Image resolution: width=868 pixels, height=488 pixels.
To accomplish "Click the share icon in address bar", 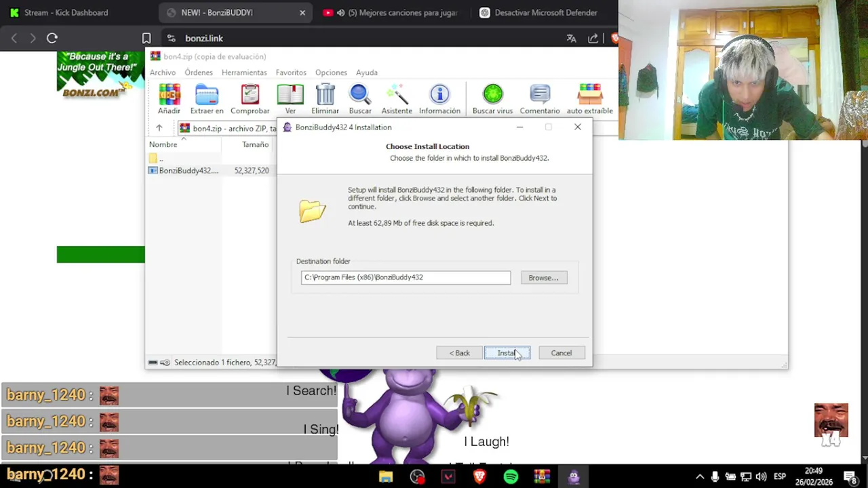I will tap(593, 38).
